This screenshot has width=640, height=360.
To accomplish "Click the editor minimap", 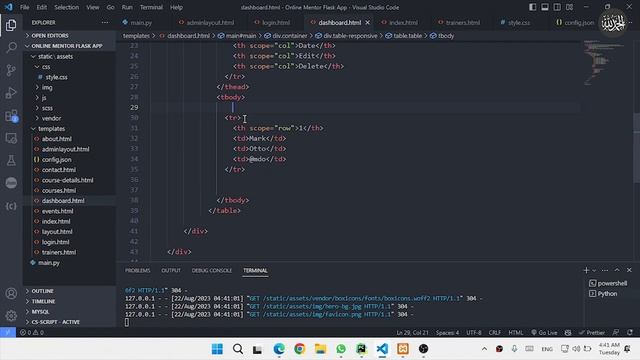I will (x=606, y=63).
